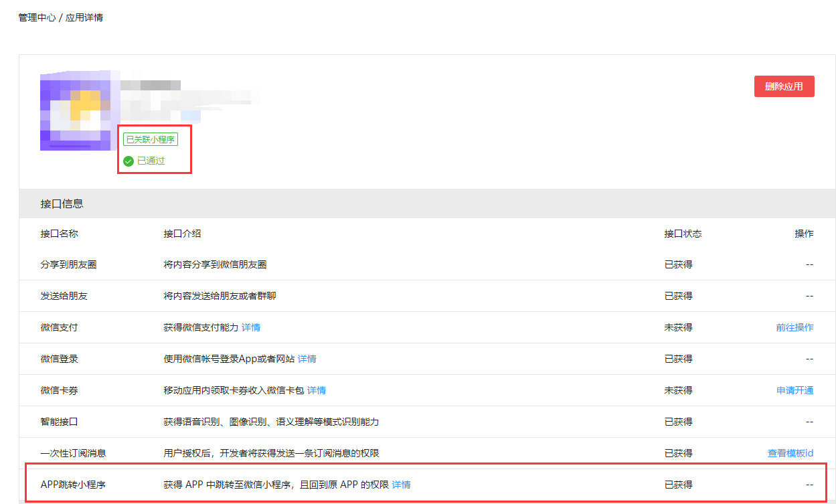Click the 应用详情 breadcrumb text

coord(84,17)
